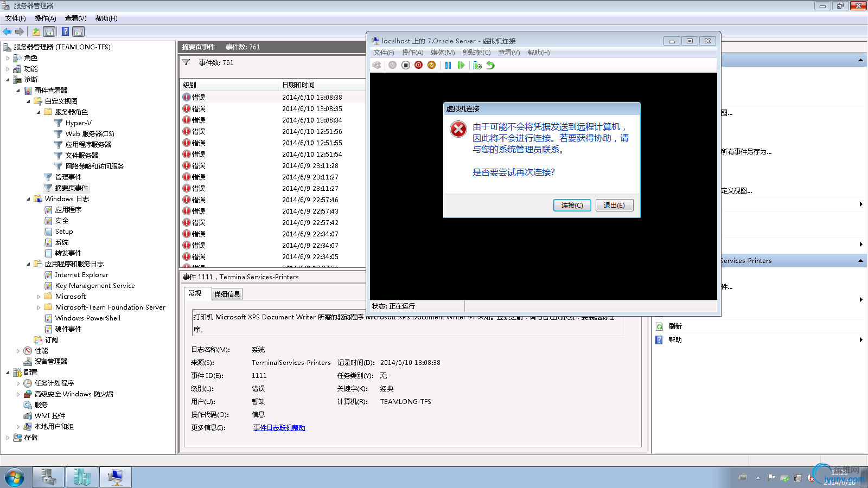
Task: Expand the 角色 tree node
Action: 8,58
